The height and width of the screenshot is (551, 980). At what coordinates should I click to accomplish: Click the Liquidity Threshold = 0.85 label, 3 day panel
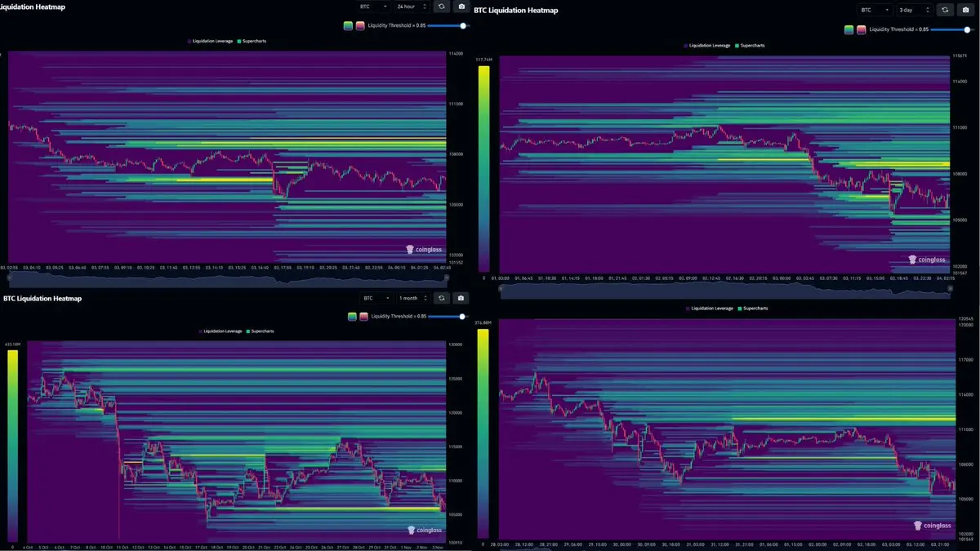point(899,29)
